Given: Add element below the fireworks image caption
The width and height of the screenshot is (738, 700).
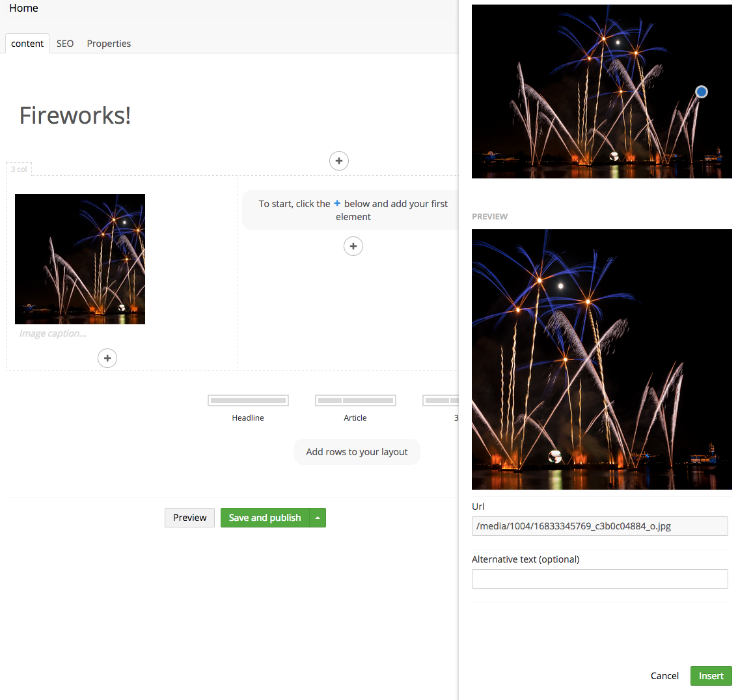Looking at the screenshot, I should click(x=107, y=358).
